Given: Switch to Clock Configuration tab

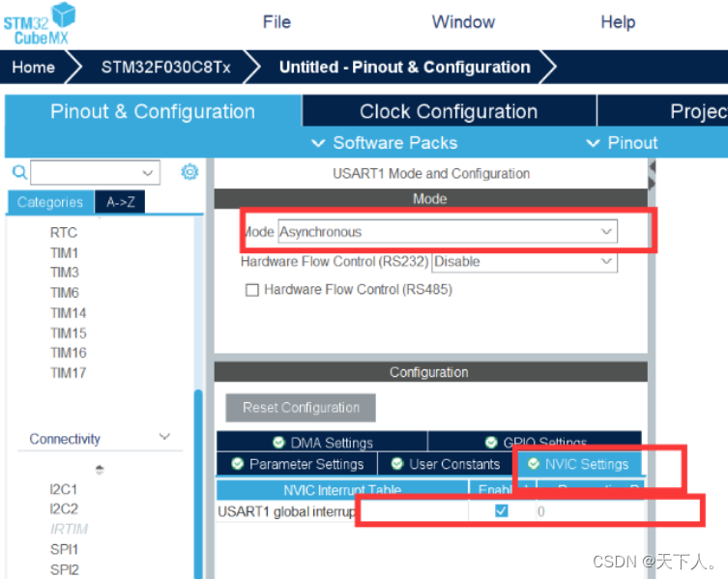Looking at the screenshot, I should coord(449,111).
